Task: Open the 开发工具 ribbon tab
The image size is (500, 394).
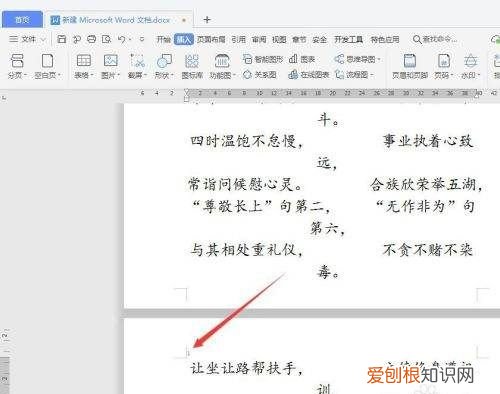Action: pos(348,40)
